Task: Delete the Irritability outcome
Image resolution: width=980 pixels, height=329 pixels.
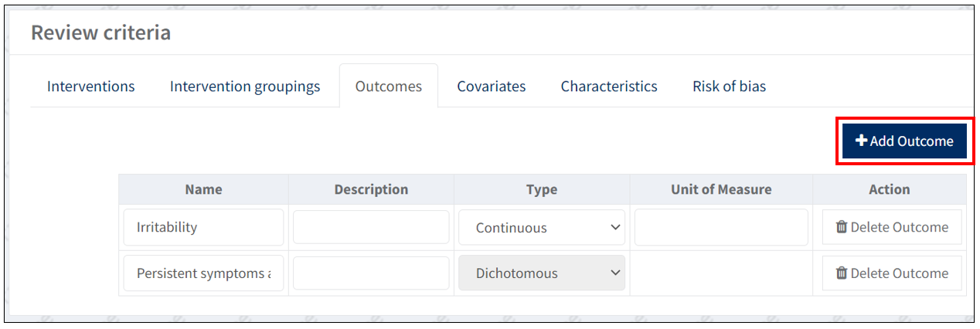Action: point(892,227)
